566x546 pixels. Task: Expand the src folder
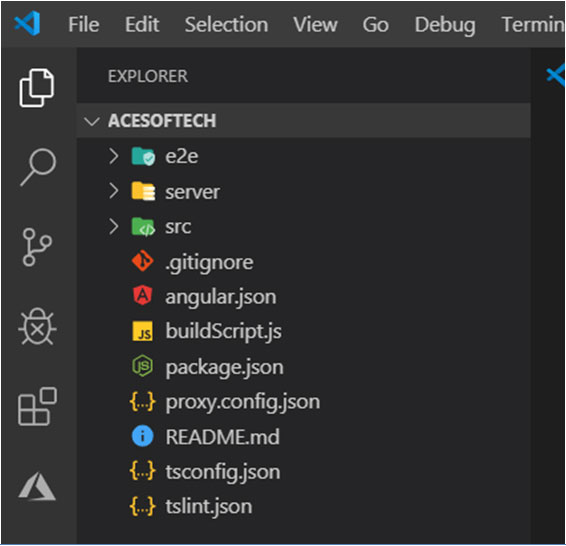(114, 226)
